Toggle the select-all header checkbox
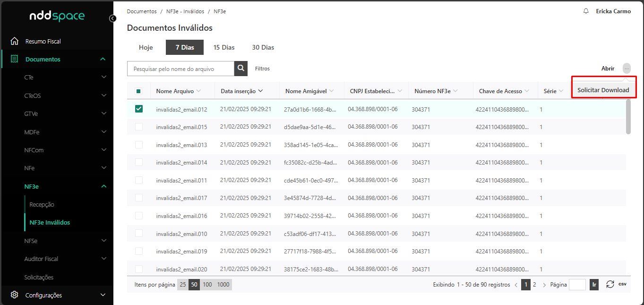Viewport: 644px width, 305px height. click(139, 91)
